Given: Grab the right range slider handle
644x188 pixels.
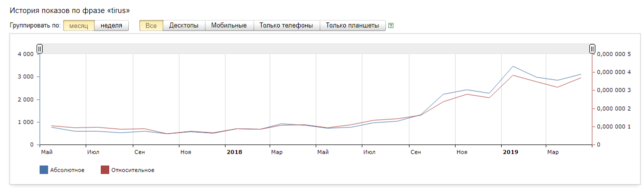Looking at the screenshot, I should tap(592, 48).
